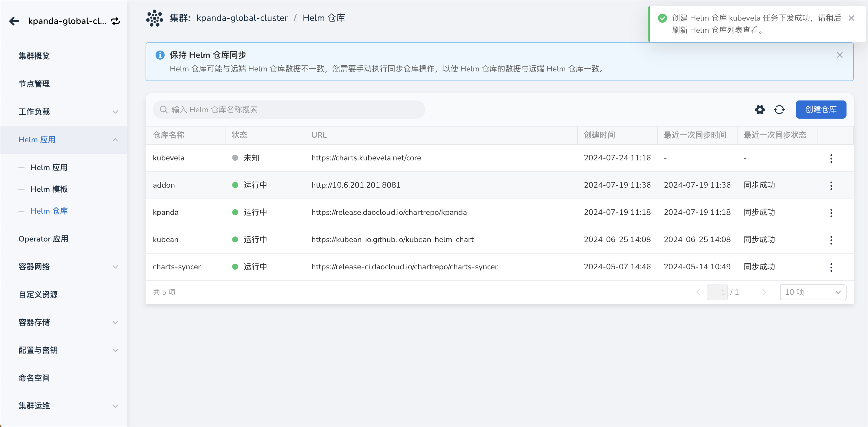868x427 pixels.
Task: Open the more actions menu for kubean
Action: pos(831,240)
